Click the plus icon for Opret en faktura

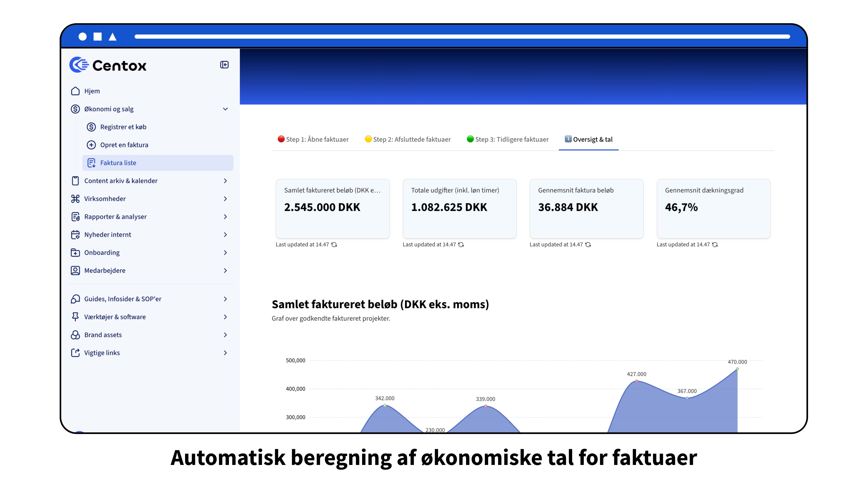click(x=91, y=145)
